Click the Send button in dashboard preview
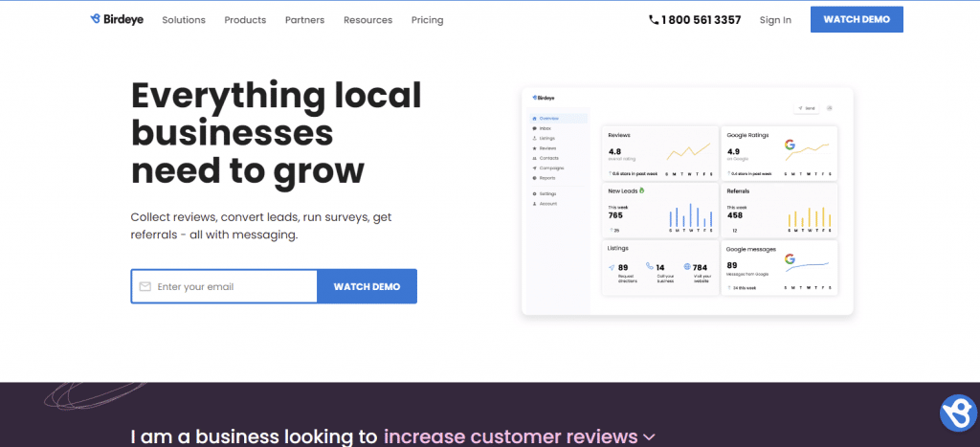This screenshot has width=980, height=447. pos(807,109)
